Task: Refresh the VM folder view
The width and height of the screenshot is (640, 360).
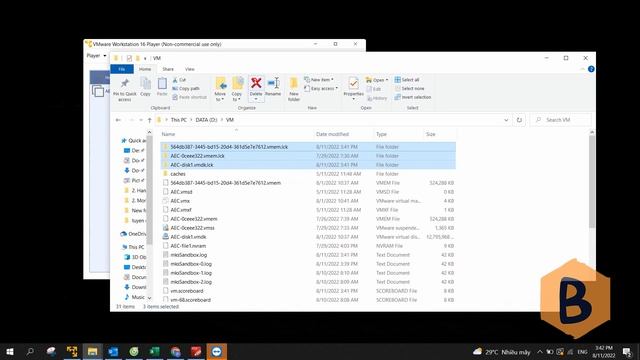Action: click(519, 120)
